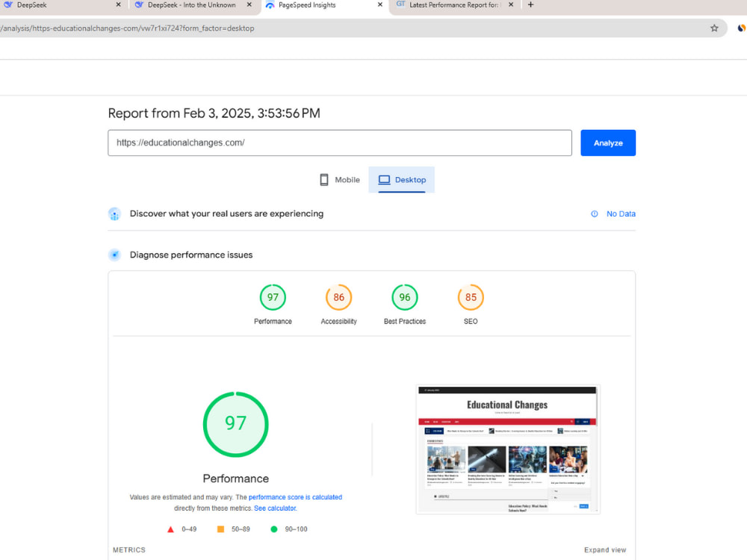Image resolution: width=747 pixels, height=560 pixels.
Task: Select the Desktop report tab
Action: pyautogui.click(x=402, y=180)
